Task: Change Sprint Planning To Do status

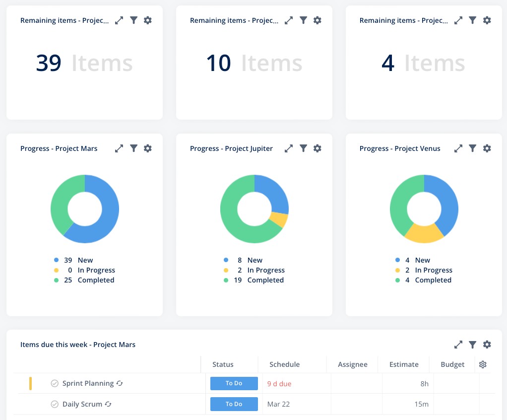Action: point(234,383)
